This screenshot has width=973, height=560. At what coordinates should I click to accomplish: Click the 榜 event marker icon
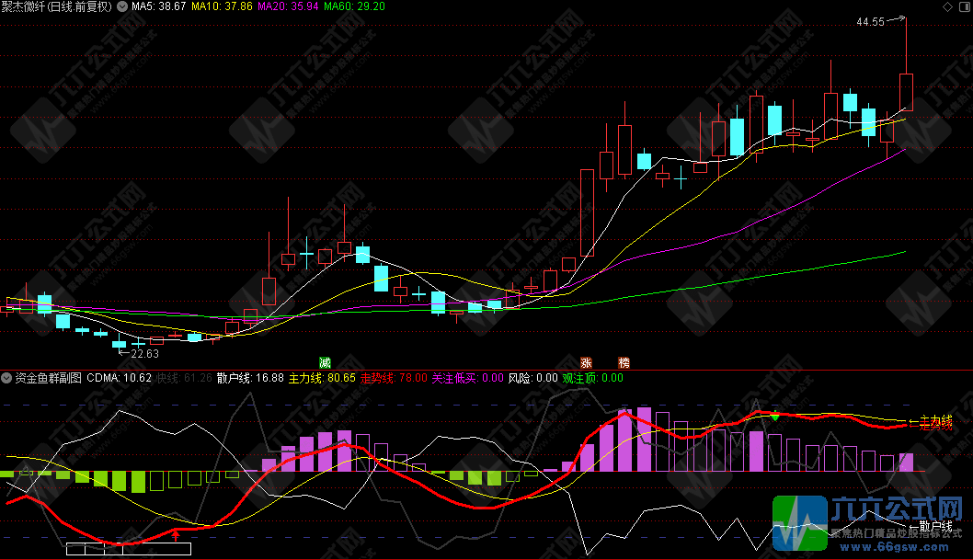click(x=624, y=362)
